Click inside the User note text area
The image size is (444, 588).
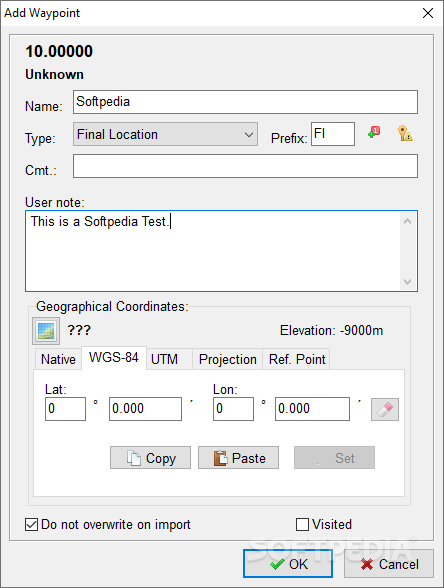221,251
